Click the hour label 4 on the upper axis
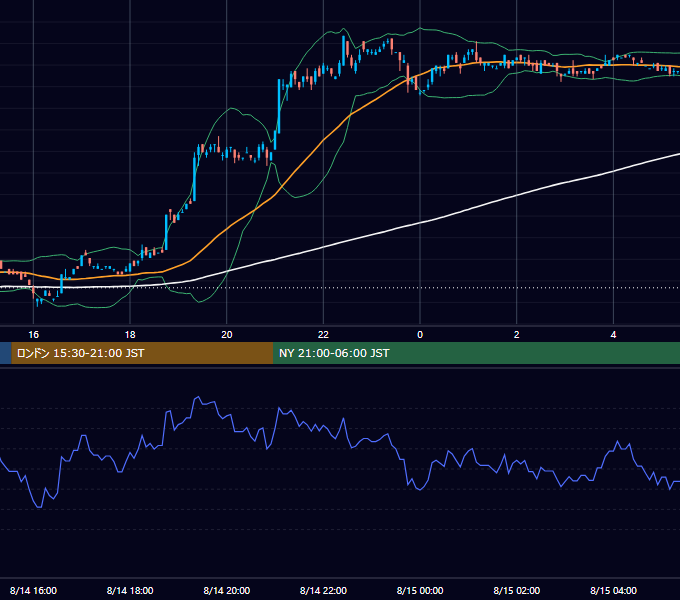The height and width of the screenshot is (600, 680). (x=613, y=335)
